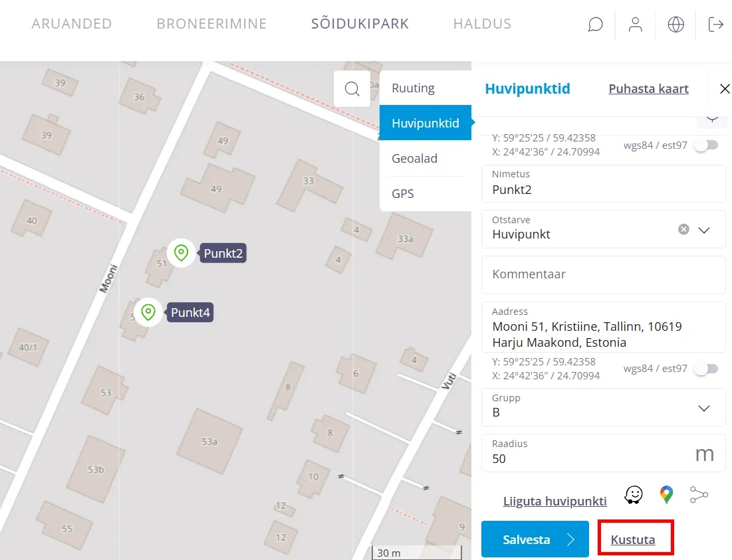Click the share route icon
The height and width of the screenshot is (560, 732).
pos(699,495)
